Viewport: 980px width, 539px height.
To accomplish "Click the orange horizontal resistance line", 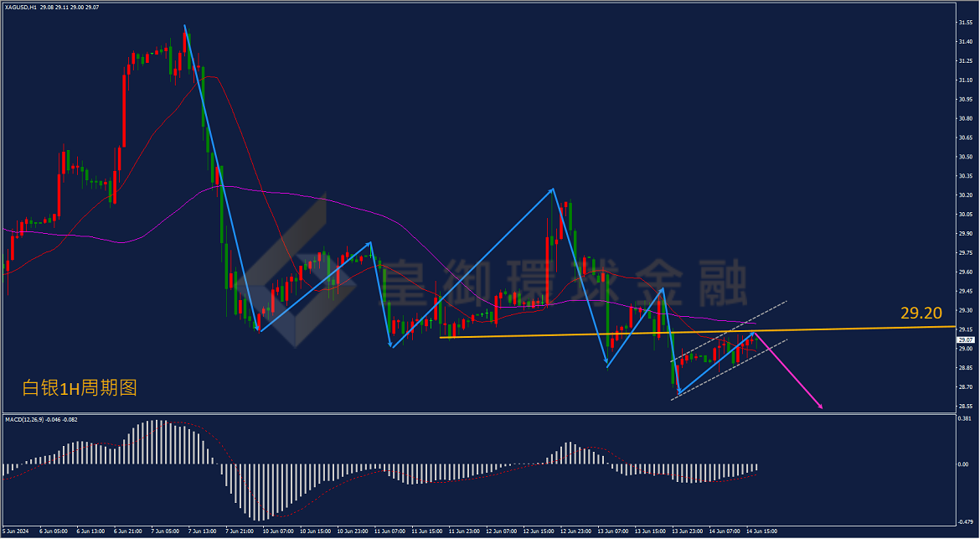I will coord(697,332).
